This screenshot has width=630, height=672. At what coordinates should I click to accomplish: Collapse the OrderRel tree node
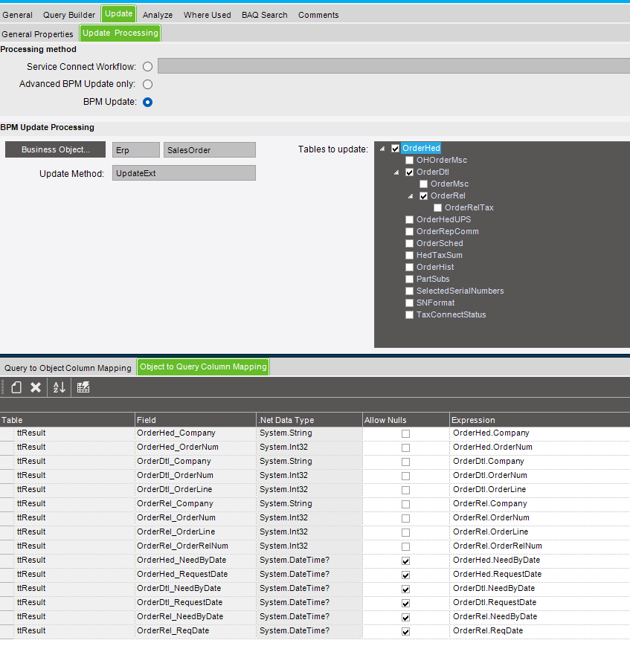pos(411,196)
